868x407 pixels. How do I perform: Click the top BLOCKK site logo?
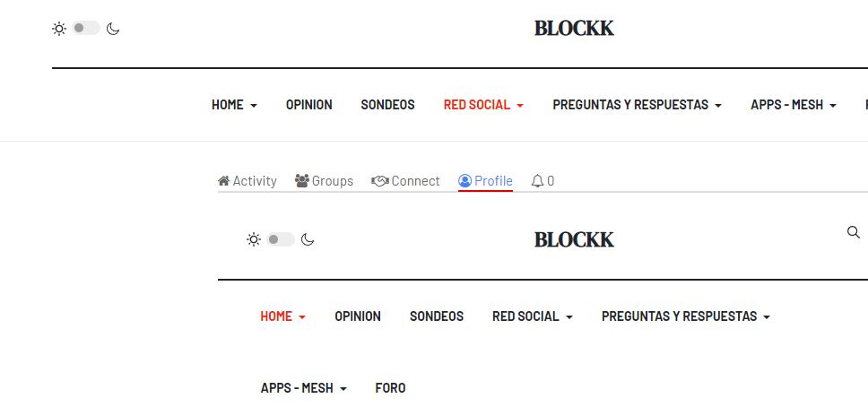point(574,29)
